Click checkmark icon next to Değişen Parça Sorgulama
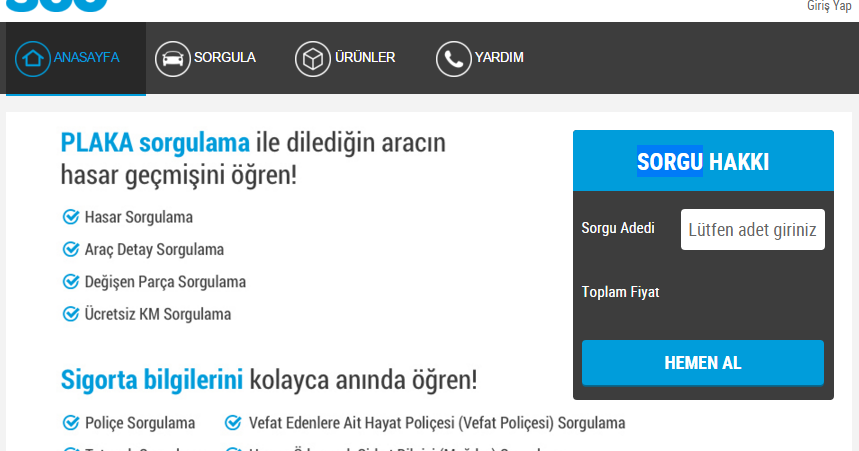This screenshot has width=859, height=451. [x=71, y=282]
